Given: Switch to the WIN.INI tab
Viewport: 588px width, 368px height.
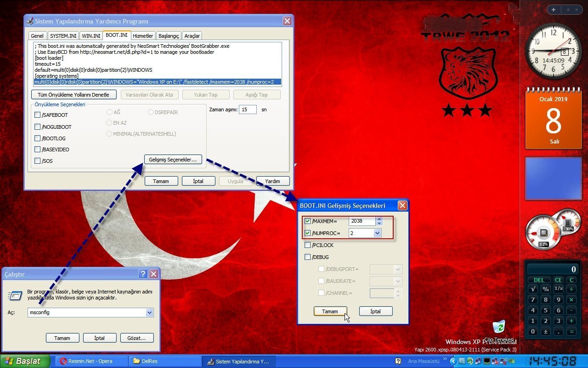Looking at the screenshot, I should pyautogui.click(x=91, y=36).
